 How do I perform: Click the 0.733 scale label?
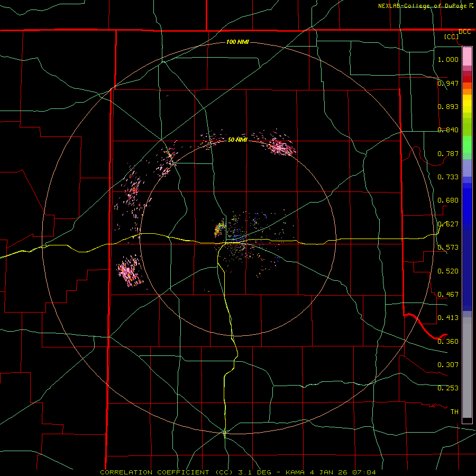click(448, 177)
